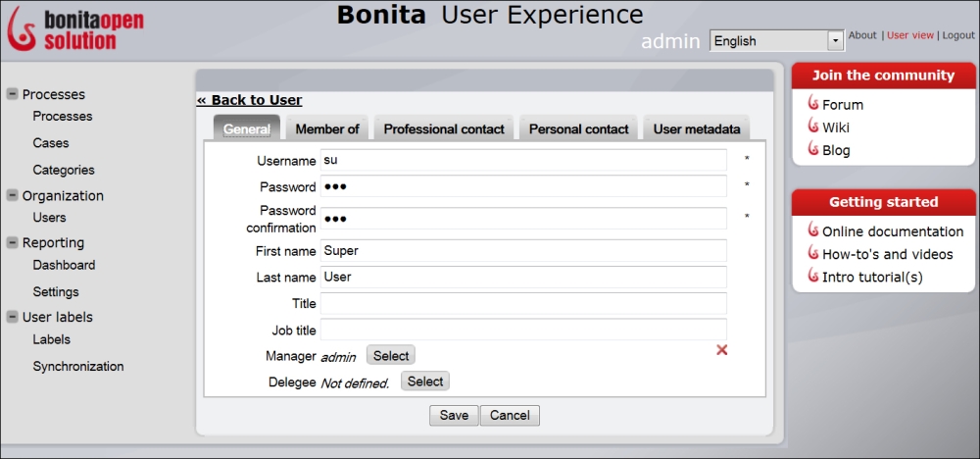This screenshot has width=980, height=459.
Task: Open the User metadata tab
Action: (x=697, y=128)
